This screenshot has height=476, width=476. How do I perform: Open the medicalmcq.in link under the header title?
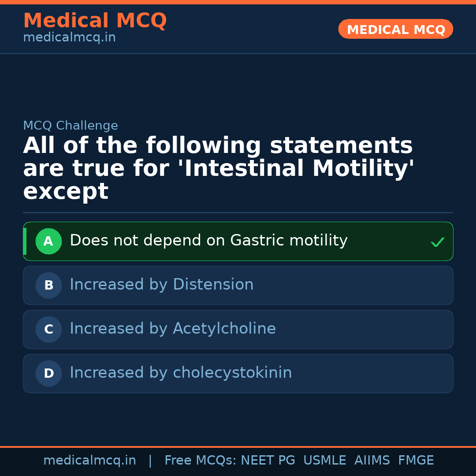pyautogui.click(x=69, y=38)
